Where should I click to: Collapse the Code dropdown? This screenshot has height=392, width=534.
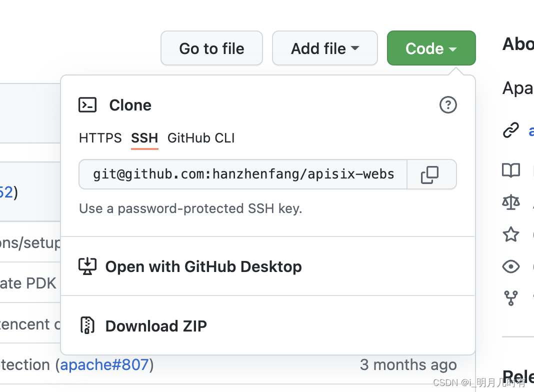431,48
